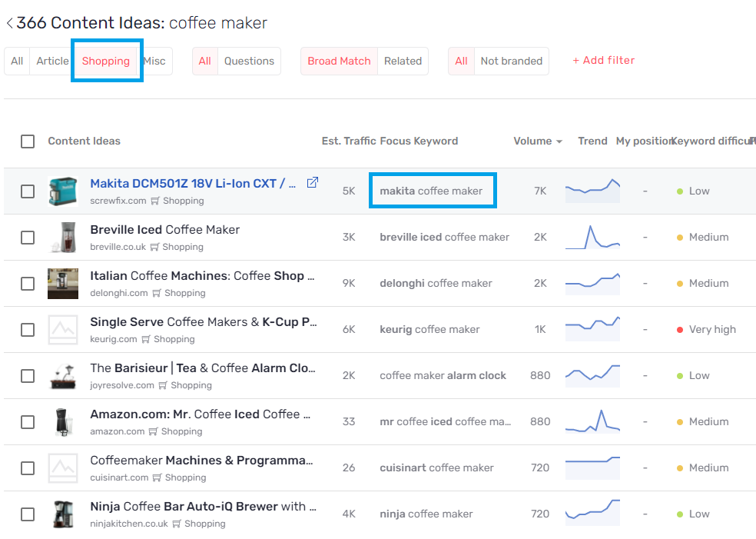
Task: Click the keurig coffee maker trend chart
Action: (x=592, y=329)
